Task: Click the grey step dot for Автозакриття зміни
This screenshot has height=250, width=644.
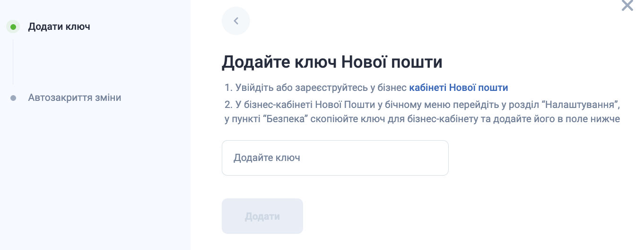Action: click(13, 98)
